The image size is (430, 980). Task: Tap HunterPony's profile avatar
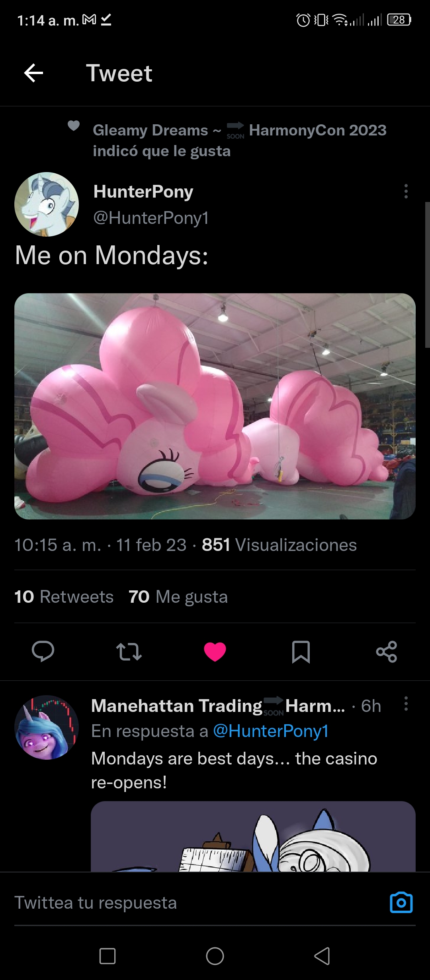coord(47,204)
